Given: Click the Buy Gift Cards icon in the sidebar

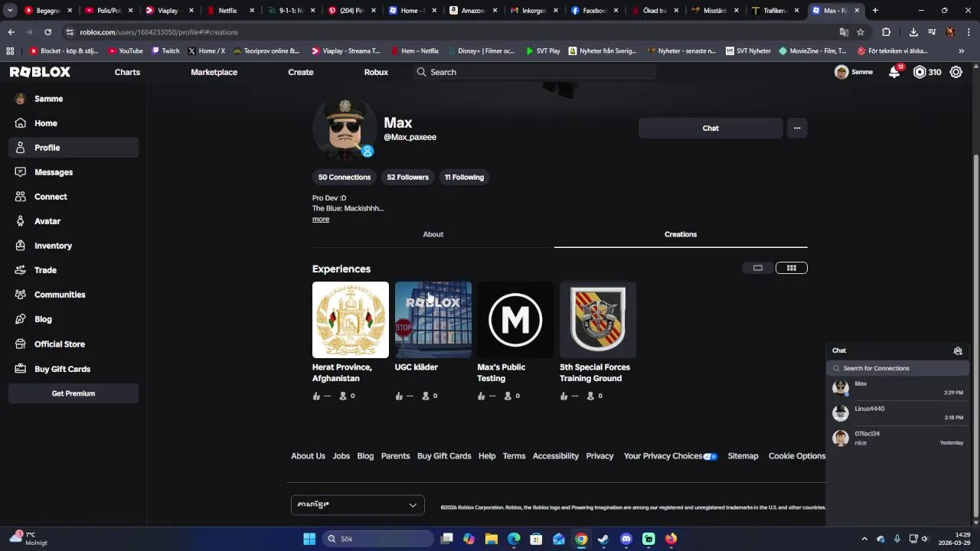Looking at the screenshot, I should [x=21, y=369].
